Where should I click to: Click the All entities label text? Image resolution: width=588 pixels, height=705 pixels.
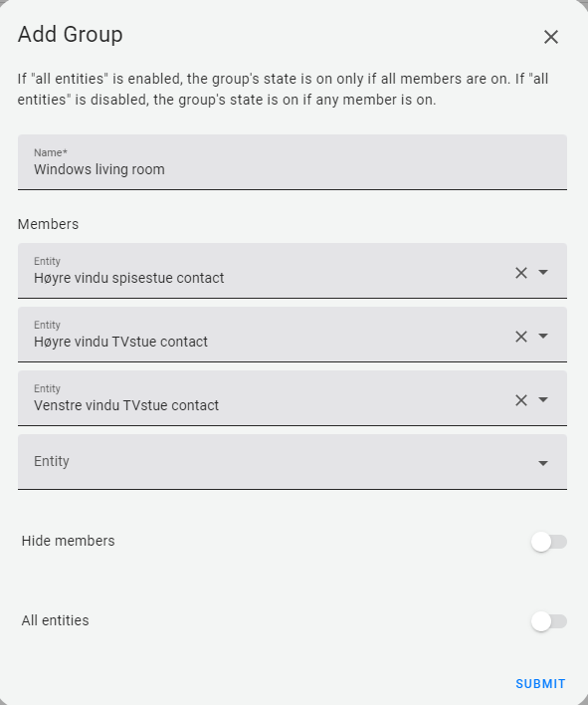tap(56, 620)
